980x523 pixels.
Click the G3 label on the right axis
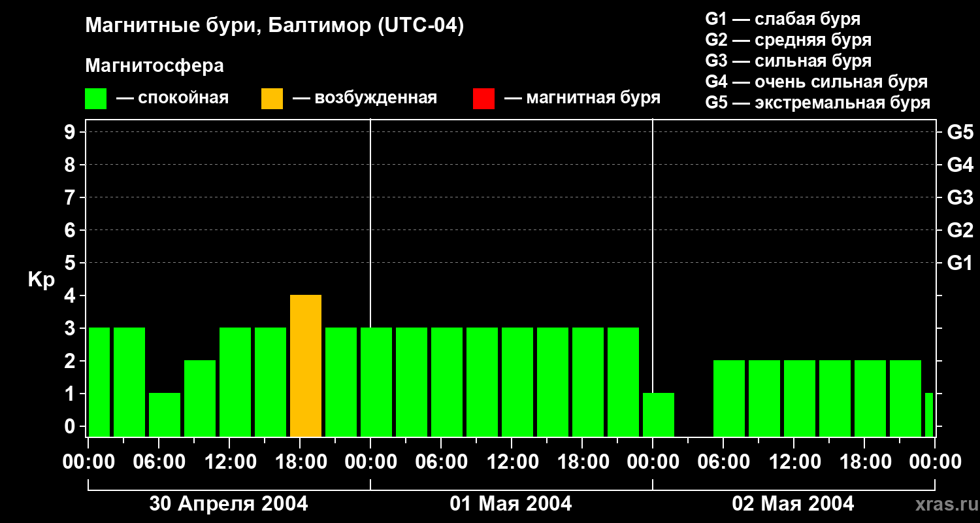pyautogui.click(x=960, y=197)
